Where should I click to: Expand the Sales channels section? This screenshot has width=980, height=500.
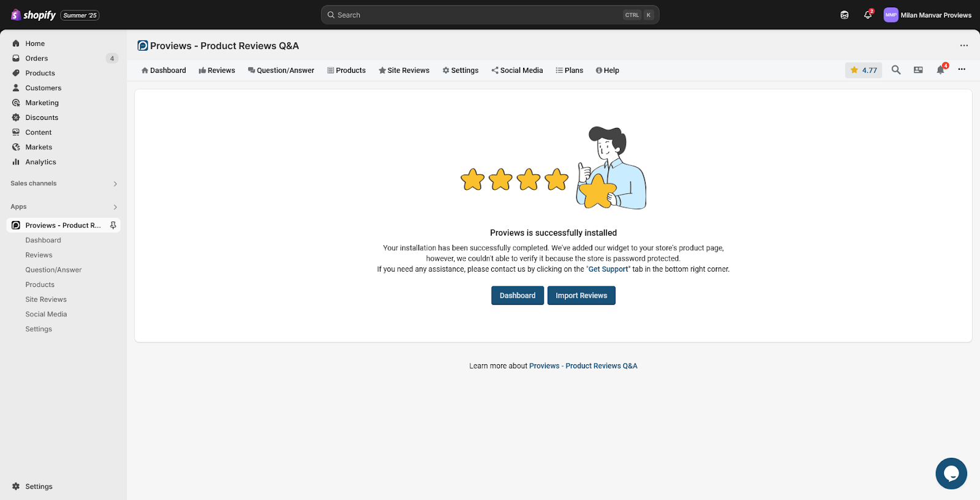pos(115,184)
